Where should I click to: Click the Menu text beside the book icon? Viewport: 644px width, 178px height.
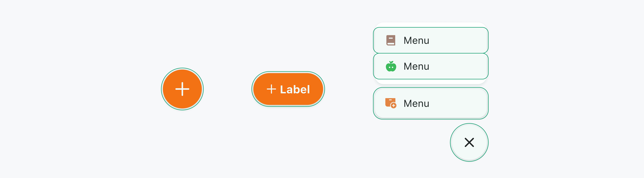pyautogui.click(x=416, y=40)
